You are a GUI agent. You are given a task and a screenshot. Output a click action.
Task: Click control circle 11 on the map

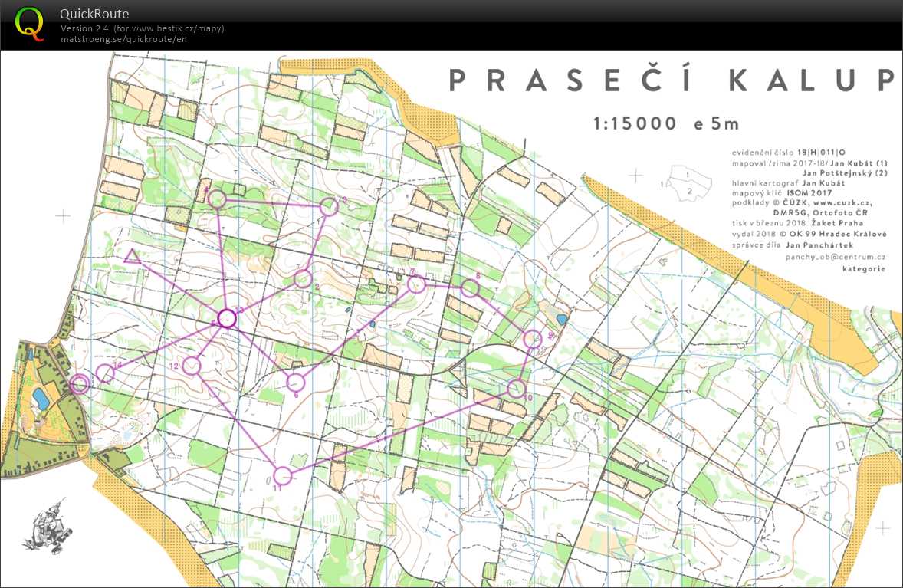click(x=282, y=475)
